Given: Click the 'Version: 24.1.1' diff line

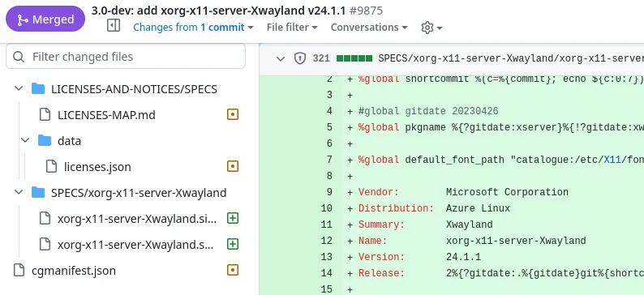Looking at the screenshot, I should [x=419, y=257].
